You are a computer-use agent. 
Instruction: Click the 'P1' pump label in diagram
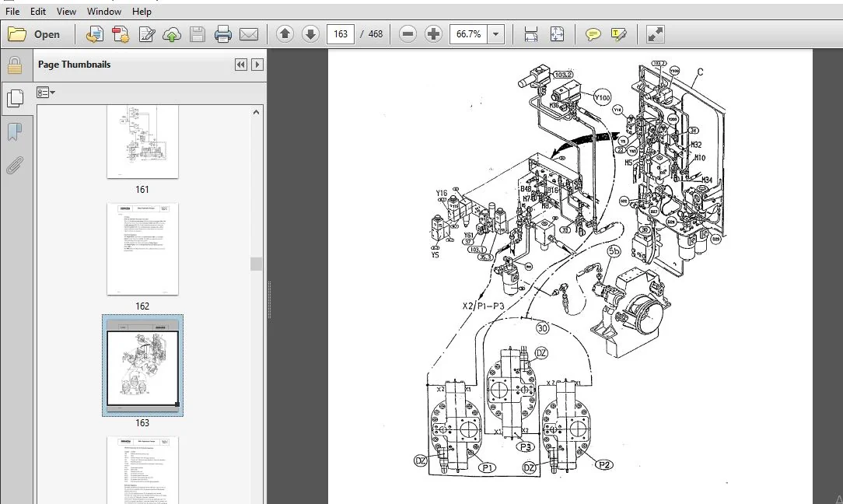coord(488,468)
